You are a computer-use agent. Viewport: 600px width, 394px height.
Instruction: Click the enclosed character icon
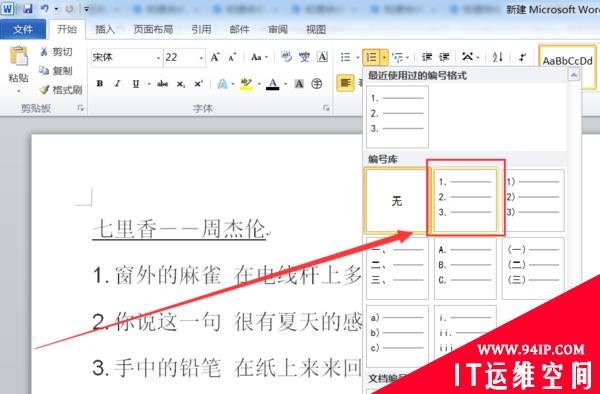(316, 83)
